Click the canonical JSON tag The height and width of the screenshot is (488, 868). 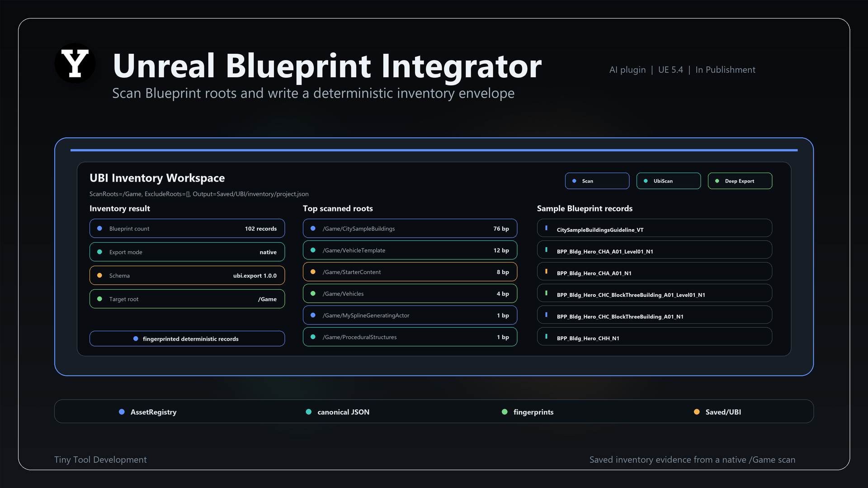coord(338,412)
